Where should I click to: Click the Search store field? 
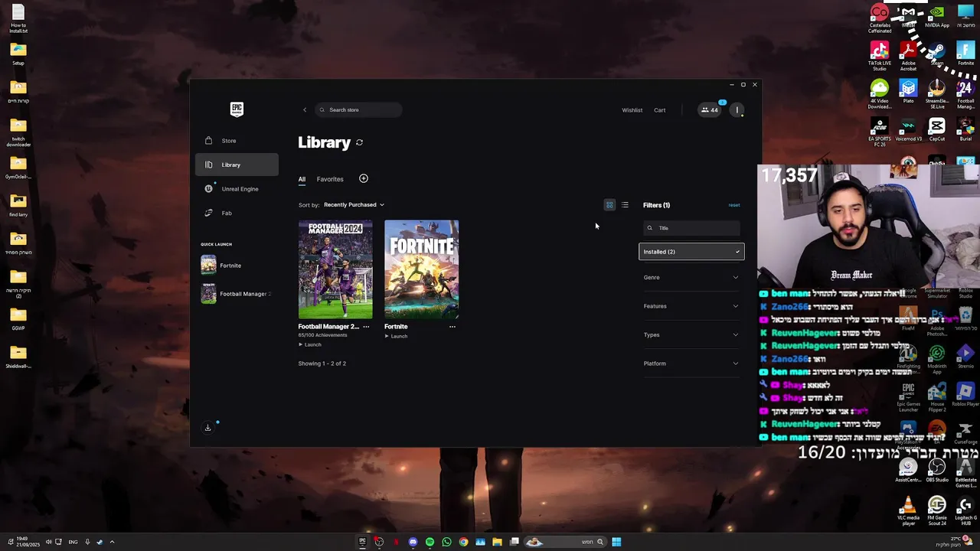tap(358, 110)
